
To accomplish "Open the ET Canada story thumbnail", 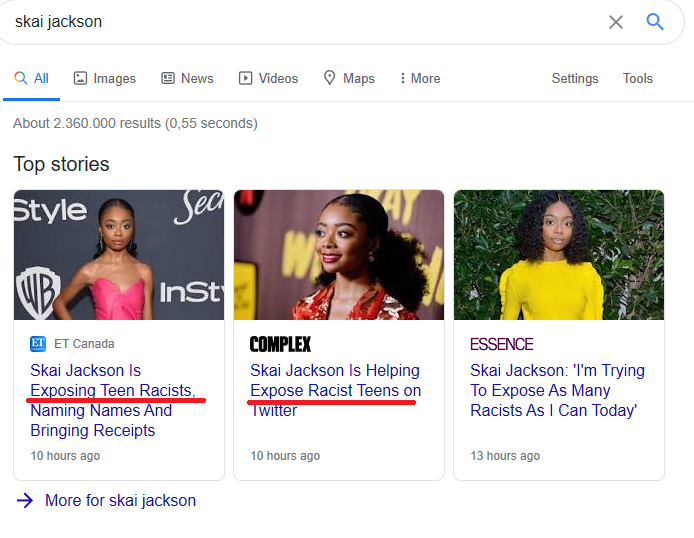I will pyautogui.click(x=119, y=255).
